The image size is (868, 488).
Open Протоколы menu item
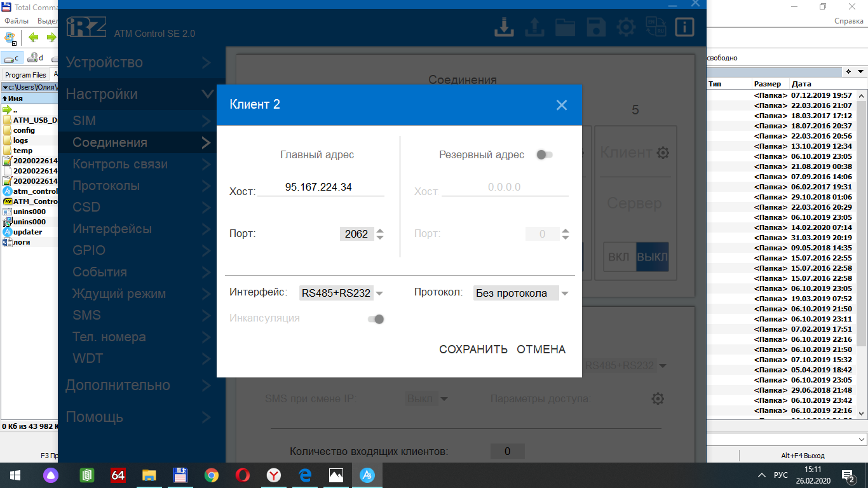[142, 186]
